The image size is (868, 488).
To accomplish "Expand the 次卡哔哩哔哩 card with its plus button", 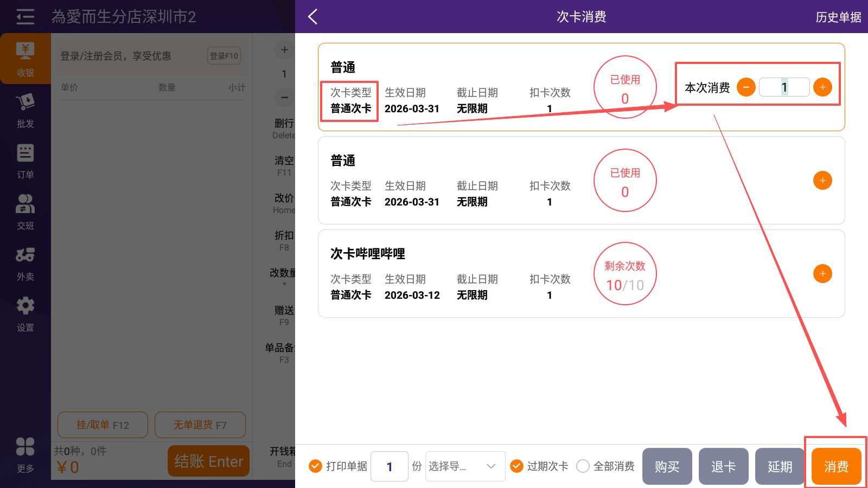I will [x=822, y=274].
